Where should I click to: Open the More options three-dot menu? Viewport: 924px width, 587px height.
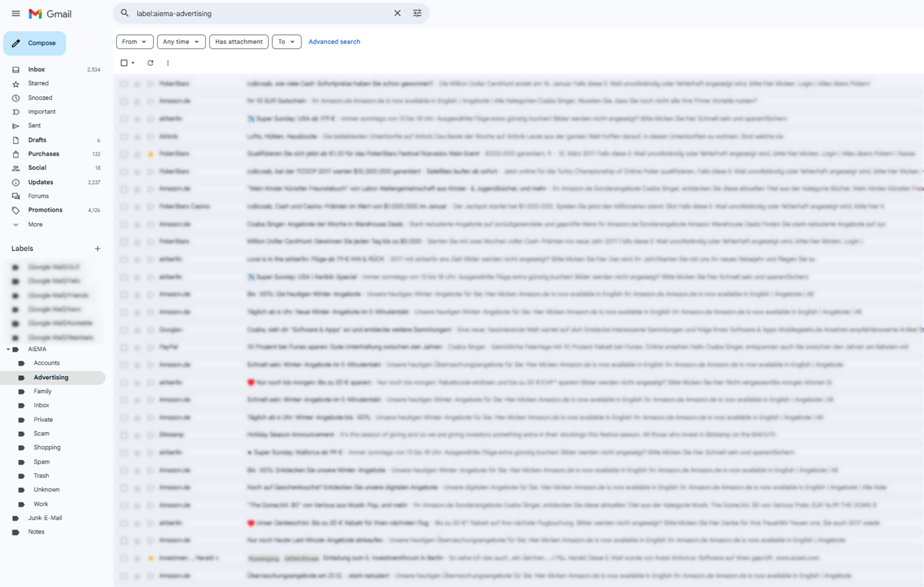(168, 63)
